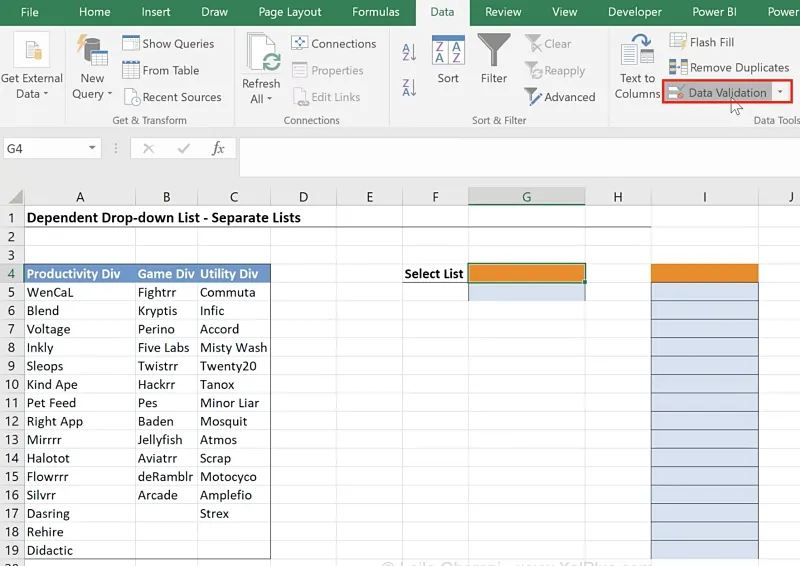Viewport: 800px width, 566px height.
Task: Switch to the Formulas tab
Action: point(376,12)
